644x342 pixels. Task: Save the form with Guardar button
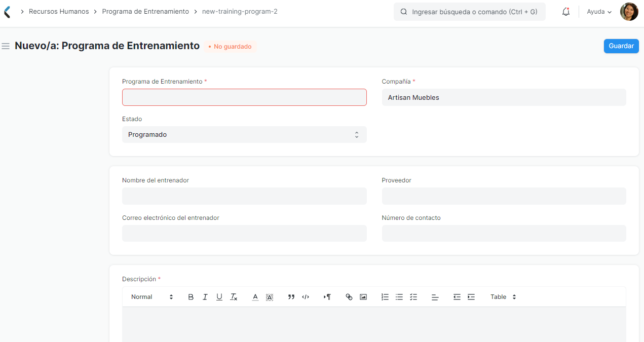tap(621, 46)
